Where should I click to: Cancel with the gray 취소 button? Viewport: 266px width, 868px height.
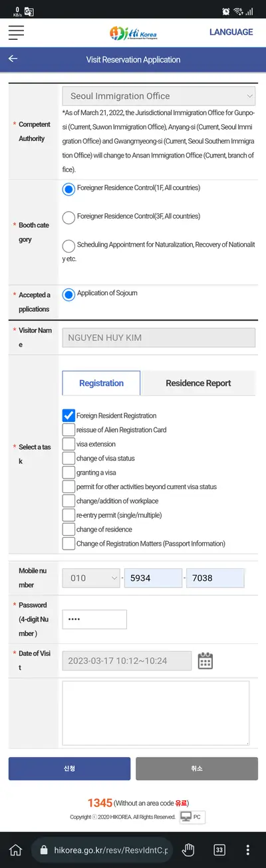pyautogui.click(x=196, y=768)
